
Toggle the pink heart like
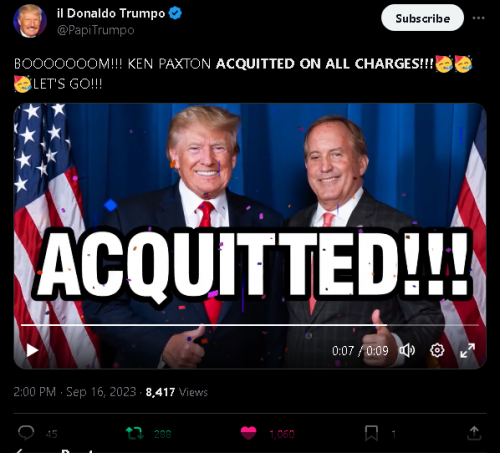249,433
